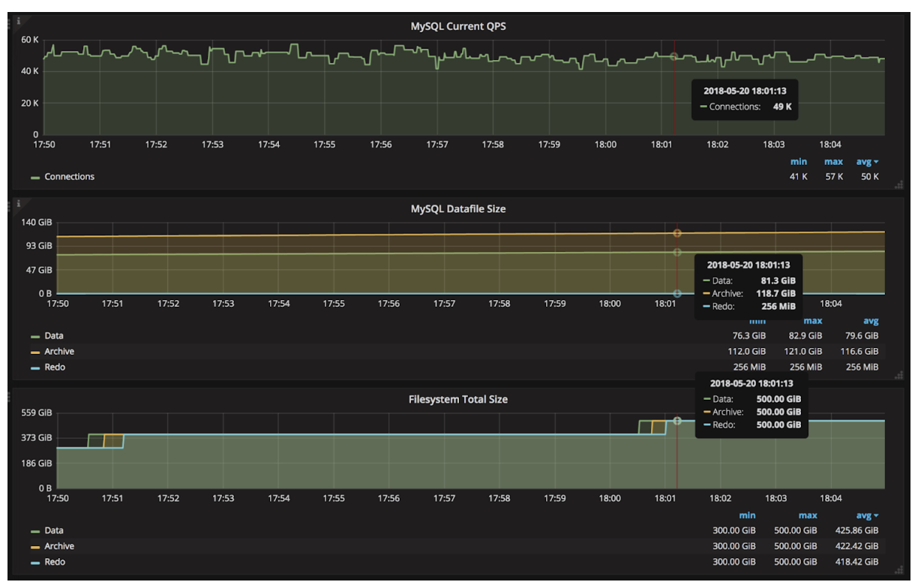The image size is (918, 588).
Task: Hide the Archive series in MySQL Datafile Size
Action: 58,351
